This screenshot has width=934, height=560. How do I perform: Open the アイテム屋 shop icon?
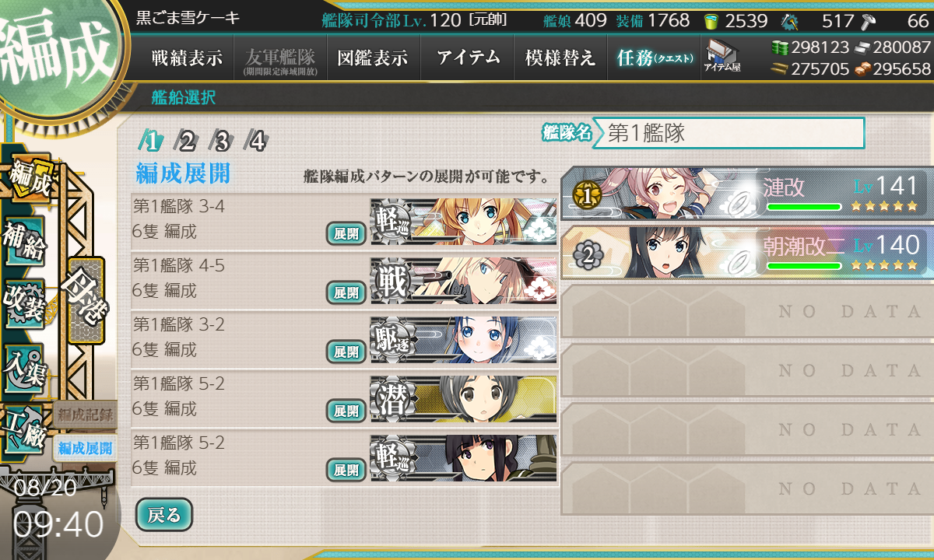click(722, 56)
